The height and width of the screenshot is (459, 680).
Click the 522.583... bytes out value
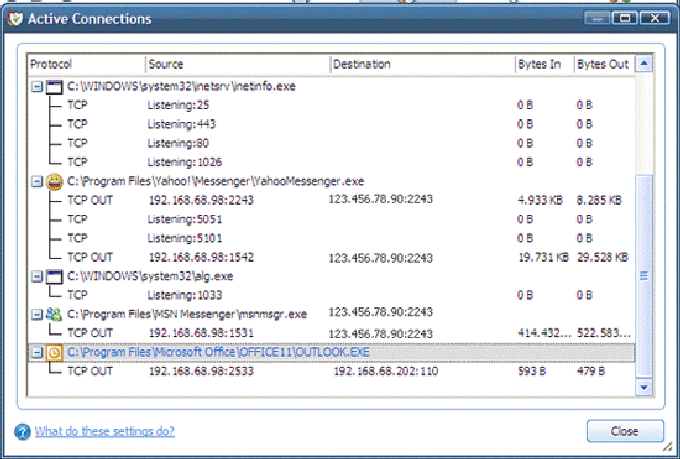tap(604, 333)
